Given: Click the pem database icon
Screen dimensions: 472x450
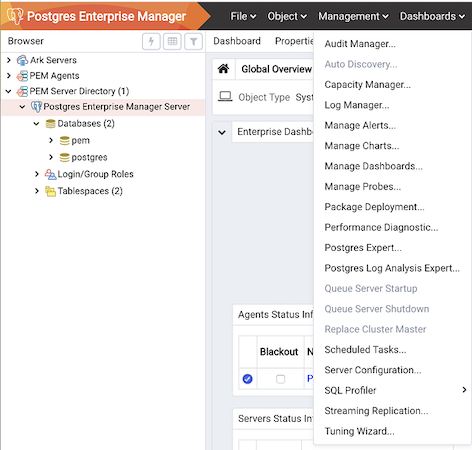Looking at the screenshot, I should pyautogui.click(x=65, y=141).
